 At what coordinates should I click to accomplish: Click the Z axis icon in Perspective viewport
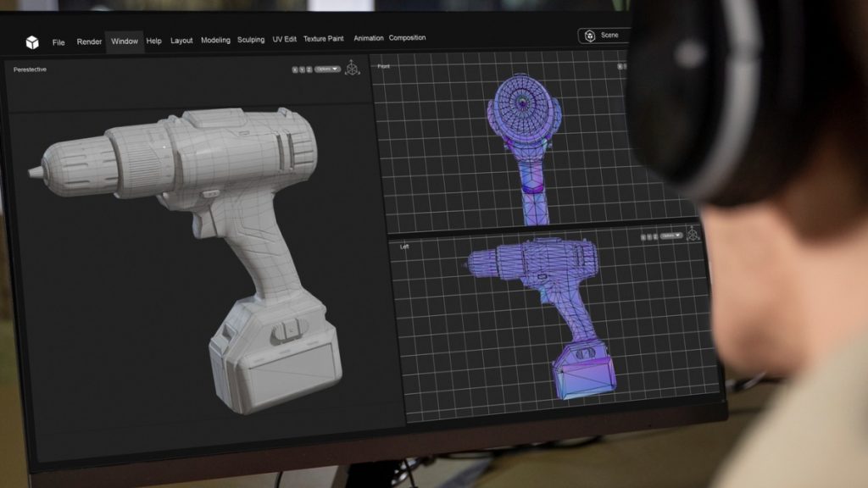pos(309,68)
